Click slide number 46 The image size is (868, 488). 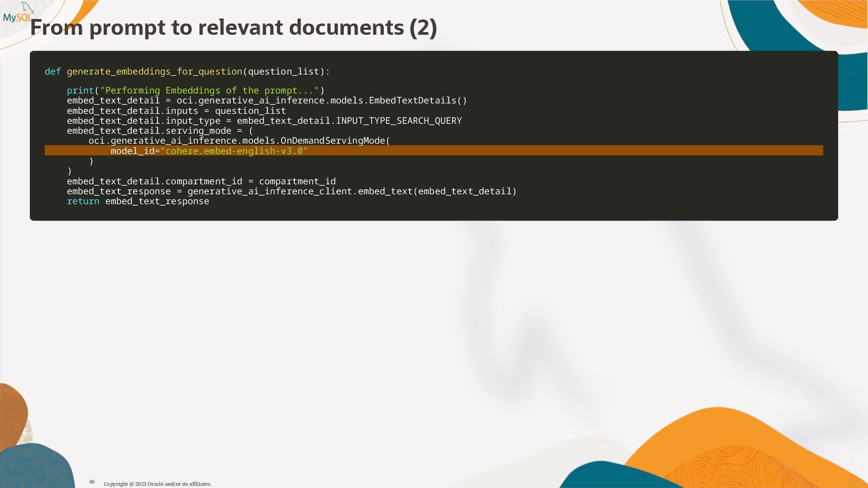[x=92, y=482]
